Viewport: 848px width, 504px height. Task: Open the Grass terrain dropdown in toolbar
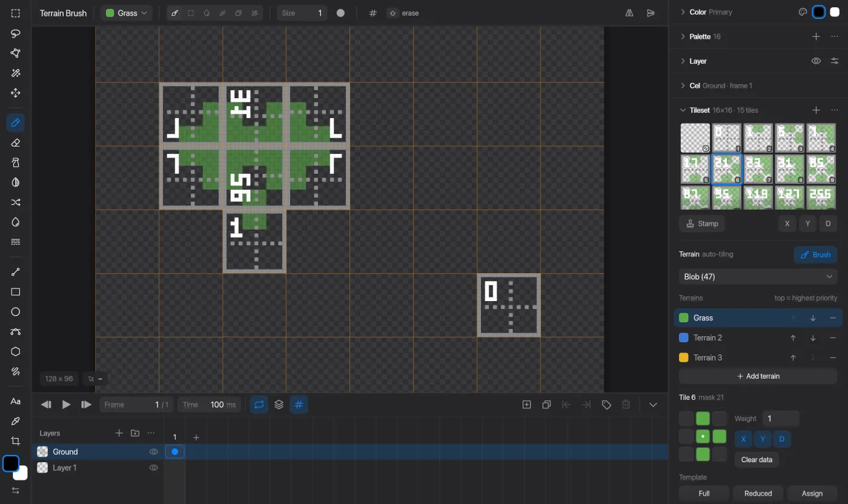(127, 13)
